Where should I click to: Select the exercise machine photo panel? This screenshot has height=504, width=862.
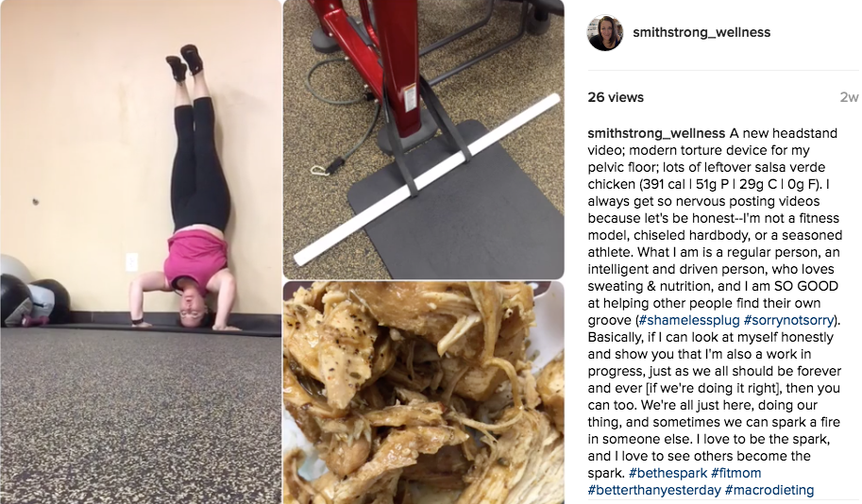pyautogui.click(x=423, y=139)
